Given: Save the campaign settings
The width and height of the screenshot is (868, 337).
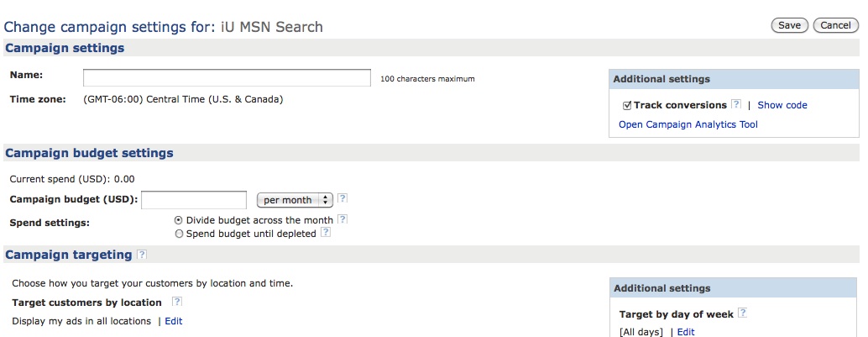Looking at the screenshot, I should pos(789,25).
